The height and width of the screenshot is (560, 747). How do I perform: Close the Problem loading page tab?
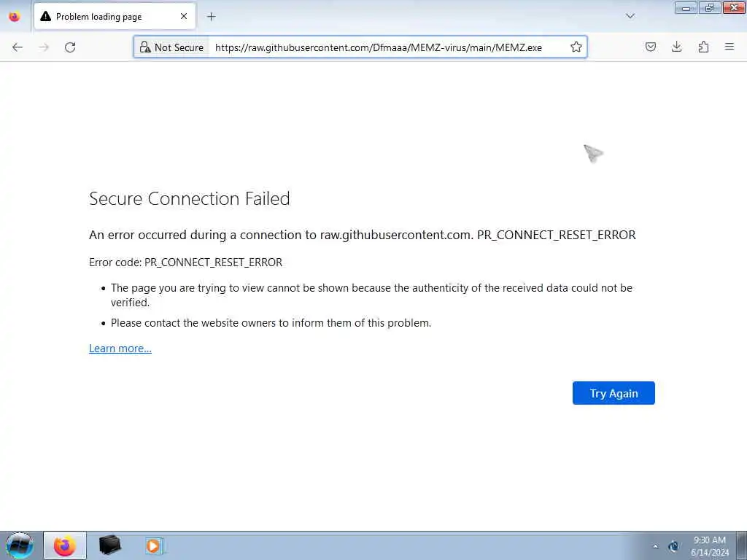184,16
